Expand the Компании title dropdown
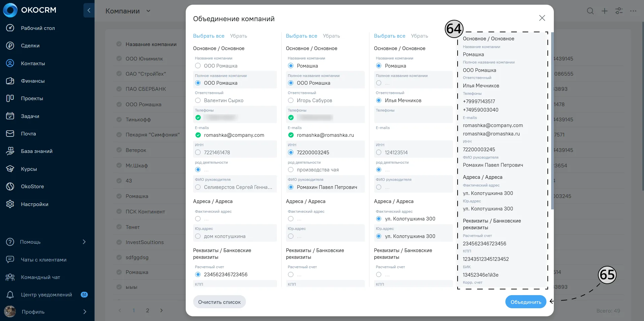This screenshot has width=644, height=321. tap(148, 11)
